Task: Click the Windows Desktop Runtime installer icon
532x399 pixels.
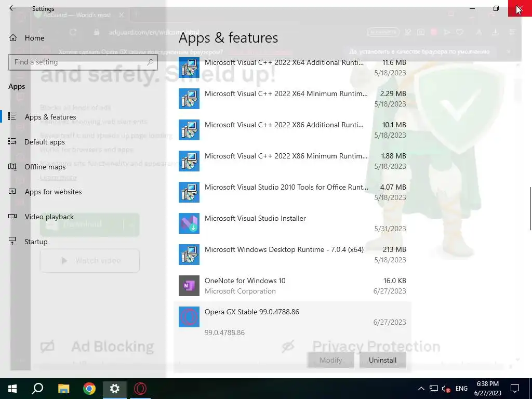Action: tap(189, 255)
